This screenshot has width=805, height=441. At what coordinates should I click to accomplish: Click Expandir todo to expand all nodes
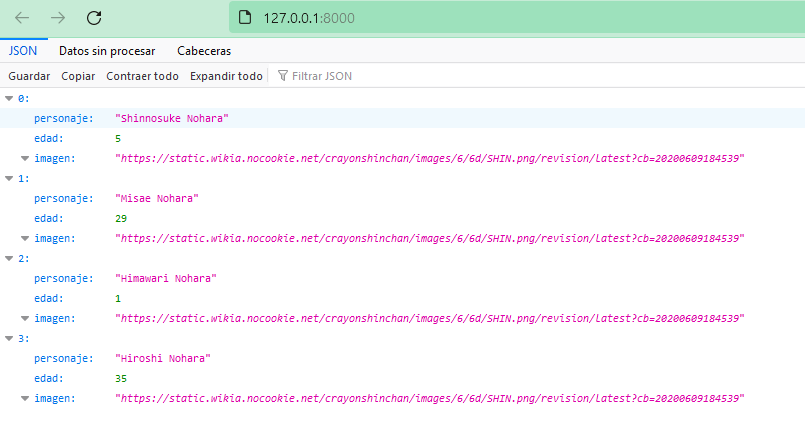[x=226, y=76]
